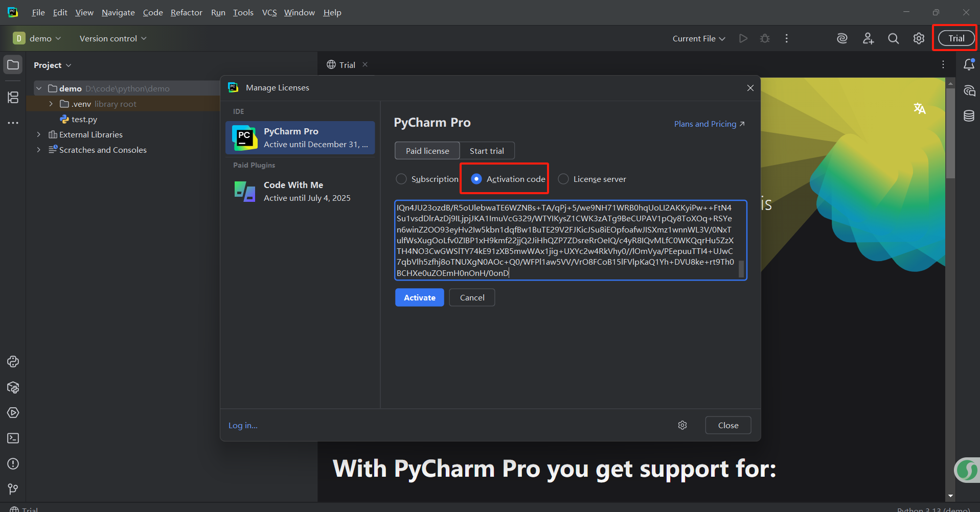This screenshot has width=980, height=512.
Task: Open the Terminal tool window
Action: (x=13, y=438)
